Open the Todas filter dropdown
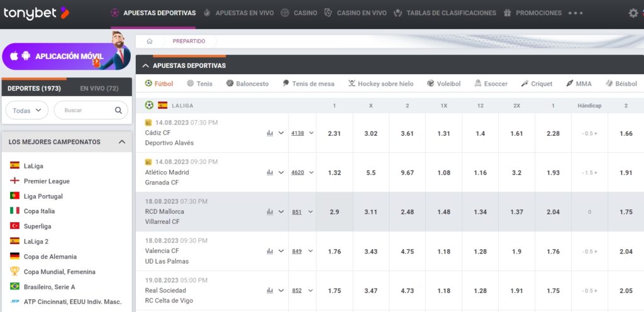The image size is (644, 312). tap(26, 110)
